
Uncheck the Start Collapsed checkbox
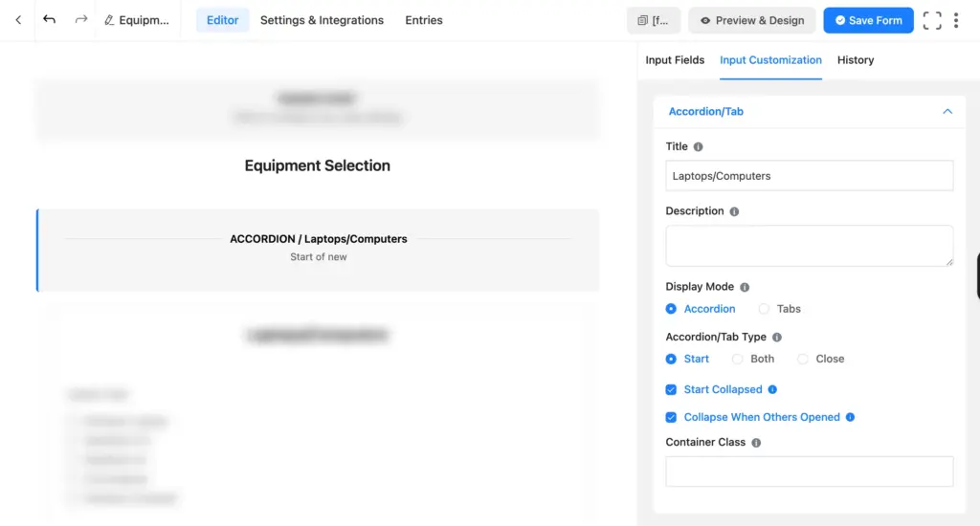tap(671, 390)
